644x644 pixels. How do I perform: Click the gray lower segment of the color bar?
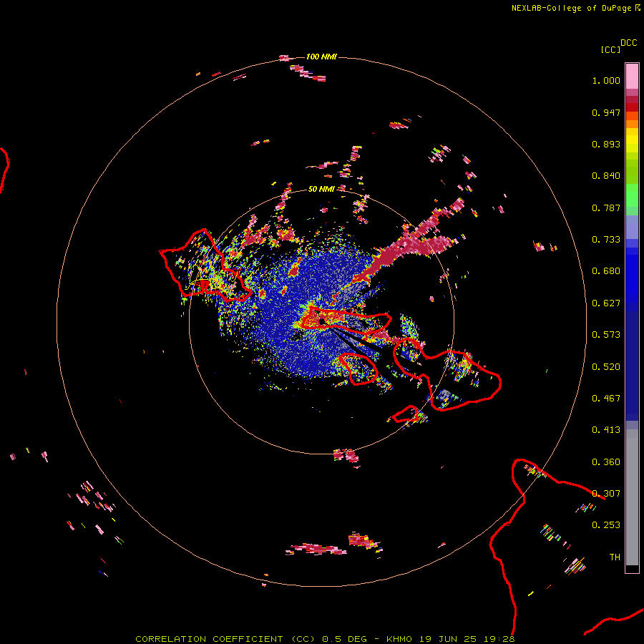tap(632, 497)
